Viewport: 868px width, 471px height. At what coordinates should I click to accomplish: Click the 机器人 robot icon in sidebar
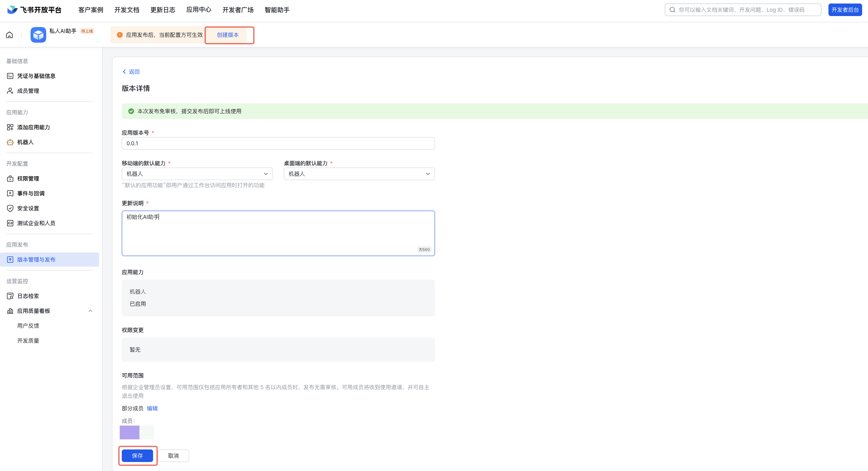(x=10, y=142)
